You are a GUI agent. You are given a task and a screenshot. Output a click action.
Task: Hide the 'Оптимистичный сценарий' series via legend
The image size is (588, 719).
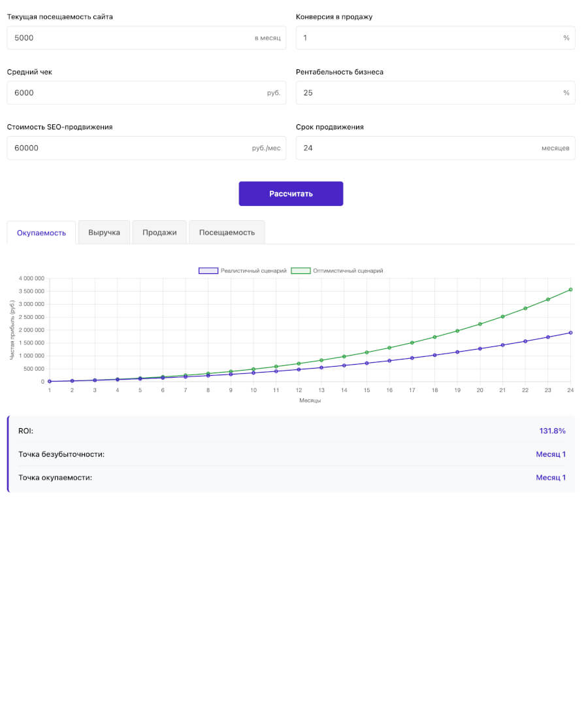coord(336,271)
